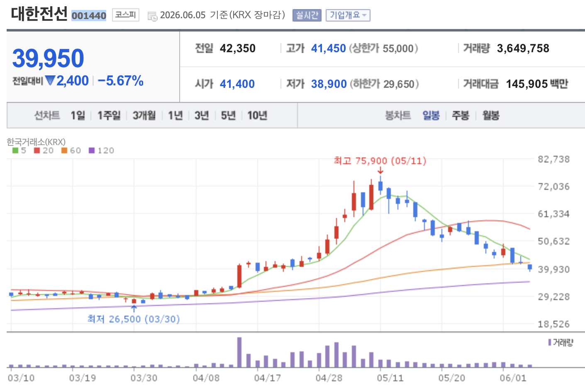Viewport: 585px width, 392px height.
Task: Open the 기업개요 dropdown
Action: [348, 15]
